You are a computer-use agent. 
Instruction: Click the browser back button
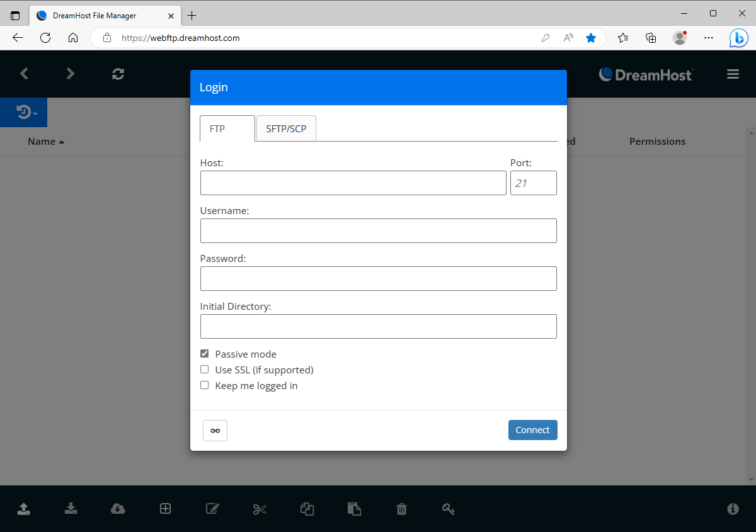pyautogui.click(x=18, y=38)
